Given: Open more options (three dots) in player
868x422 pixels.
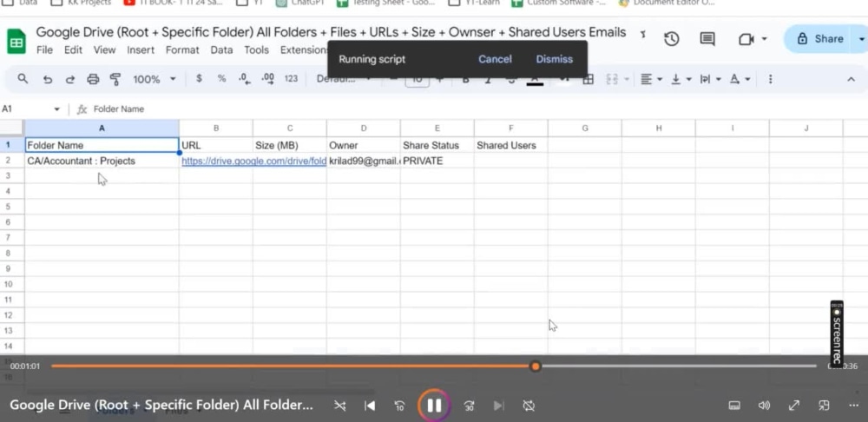Looking at the screenshot, I should 853,406.
